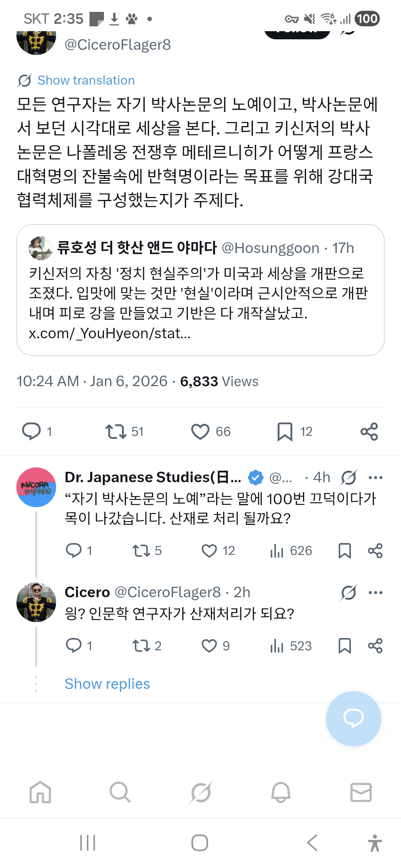Share the main post
The image size is (401, 868).
coord(369,432)
